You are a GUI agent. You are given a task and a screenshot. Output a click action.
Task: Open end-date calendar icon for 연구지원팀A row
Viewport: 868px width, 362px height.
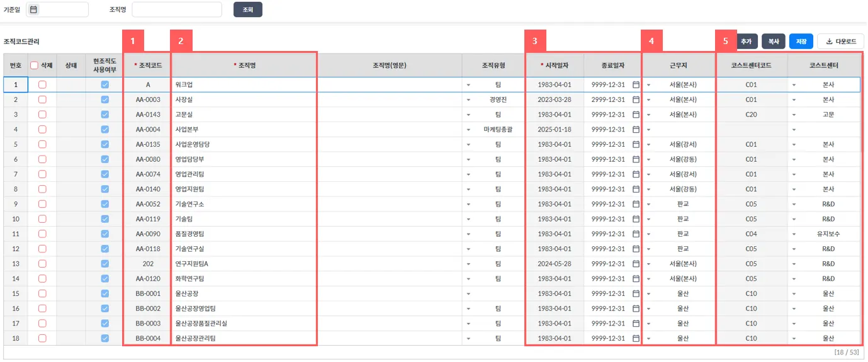[636, 264]
